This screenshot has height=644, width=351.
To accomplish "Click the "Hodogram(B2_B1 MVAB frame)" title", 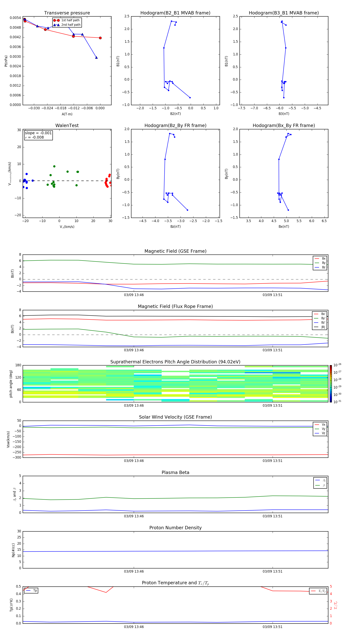I will (175, 13).
